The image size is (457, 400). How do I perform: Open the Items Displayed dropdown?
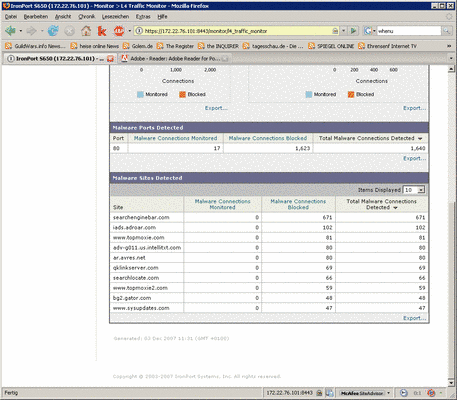414,190
